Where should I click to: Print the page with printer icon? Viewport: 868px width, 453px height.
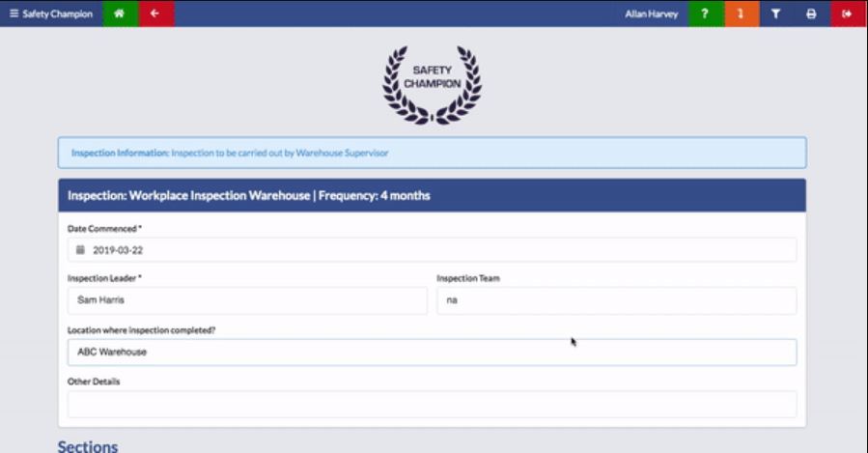pyautogui.click(x=812, y=14)
